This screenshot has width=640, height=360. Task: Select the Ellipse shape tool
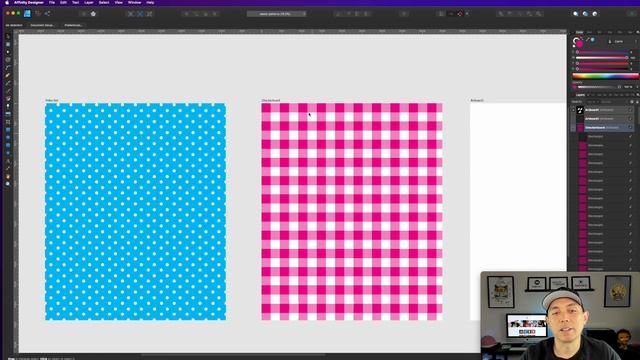(8, 138)
